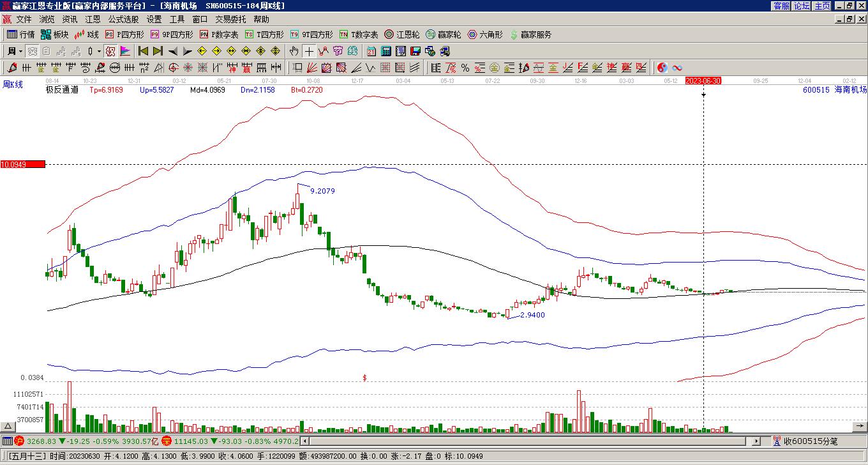
Task: Open the 9P四方形 tool
Action: coord(171,34)
